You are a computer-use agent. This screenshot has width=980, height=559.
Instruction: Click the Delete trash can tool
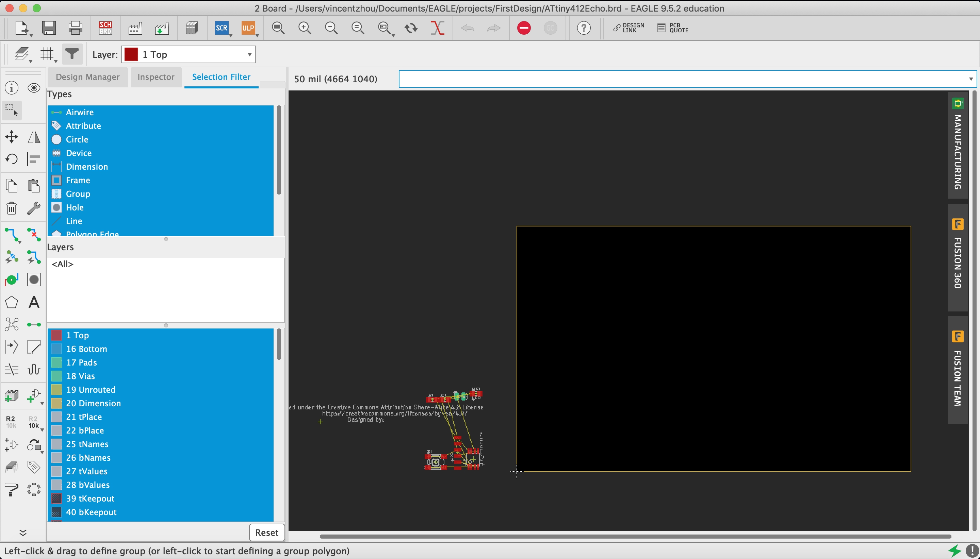(x=12, y=208)
